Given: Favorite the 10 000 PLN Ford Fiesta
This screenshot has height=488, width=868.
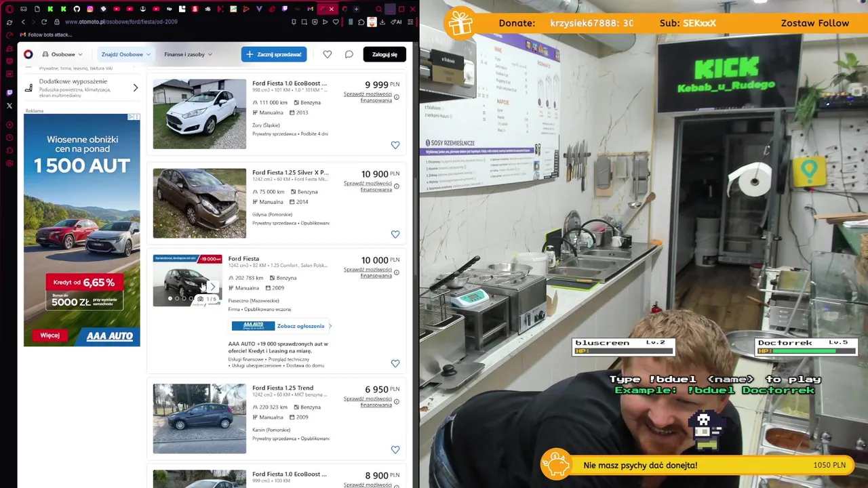Looking at the screenshot, I should (x=395, y=364).
